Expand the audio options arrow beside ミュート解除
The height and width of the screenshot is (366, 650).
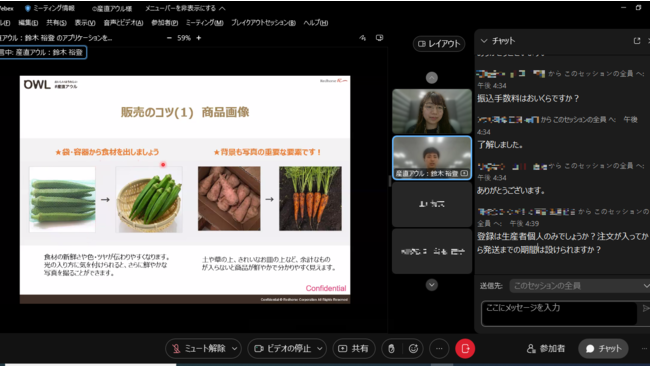pos(235,349)
